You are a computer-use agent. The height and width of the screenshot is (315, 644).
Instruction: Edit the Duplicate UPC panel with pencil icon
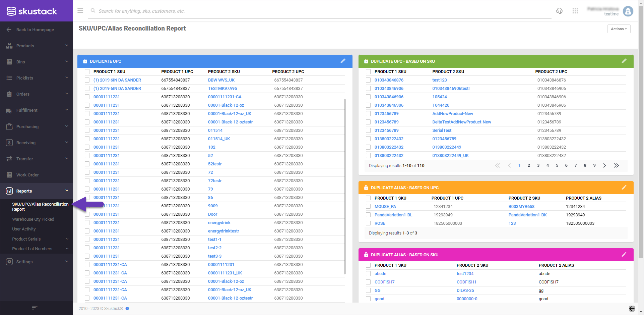point(343,61)
